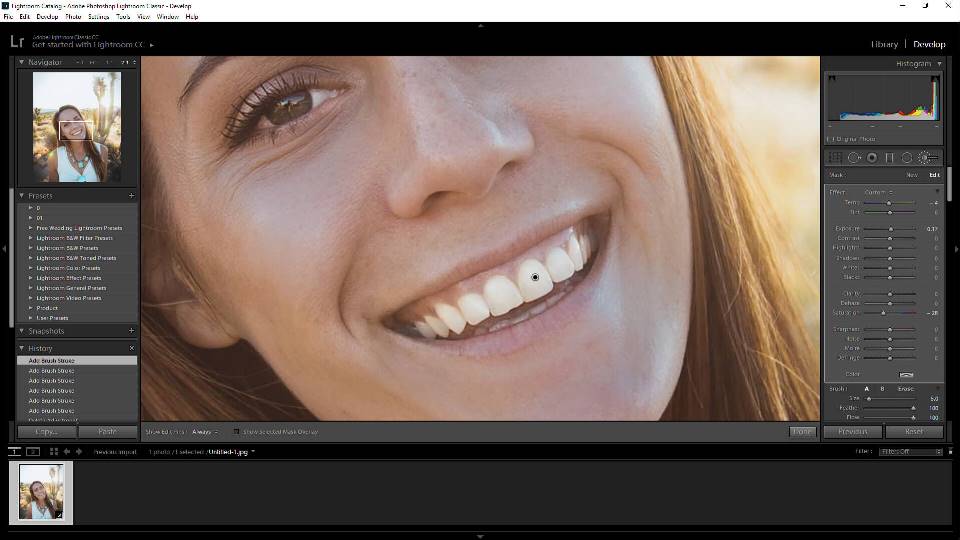Open the Develop menu
The width and height of the screenshot is (960, 540).
(x=47, y=17)
